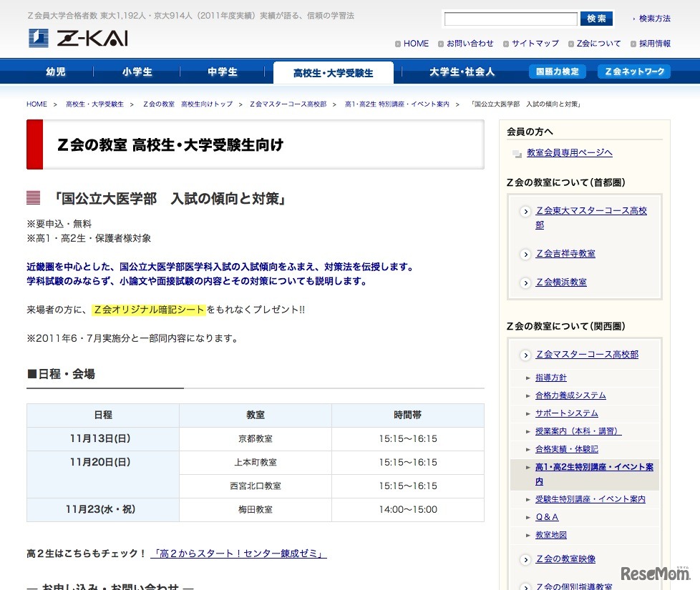Image resolution: width=700 pixels, height=590 pixels.
Task: Click the arrow icon beside Z会吉祥寺教室
Action: (525, 254)
